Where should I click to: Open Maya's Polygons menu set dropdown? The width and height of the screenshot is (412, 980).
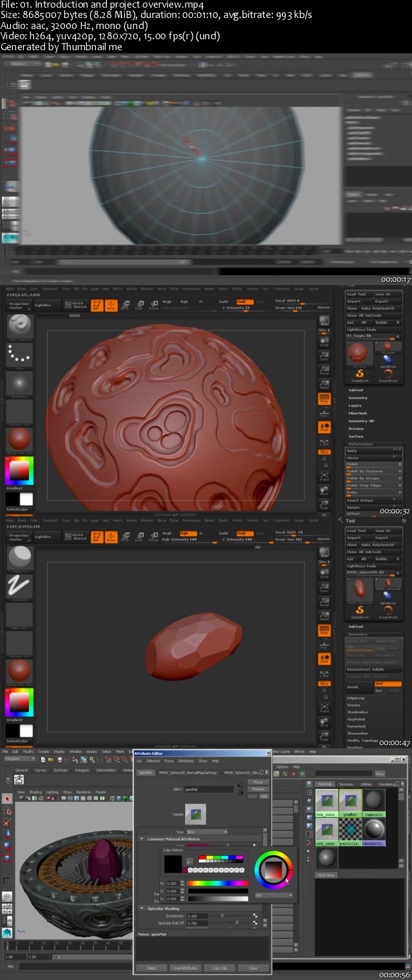(x=19, y=759)
